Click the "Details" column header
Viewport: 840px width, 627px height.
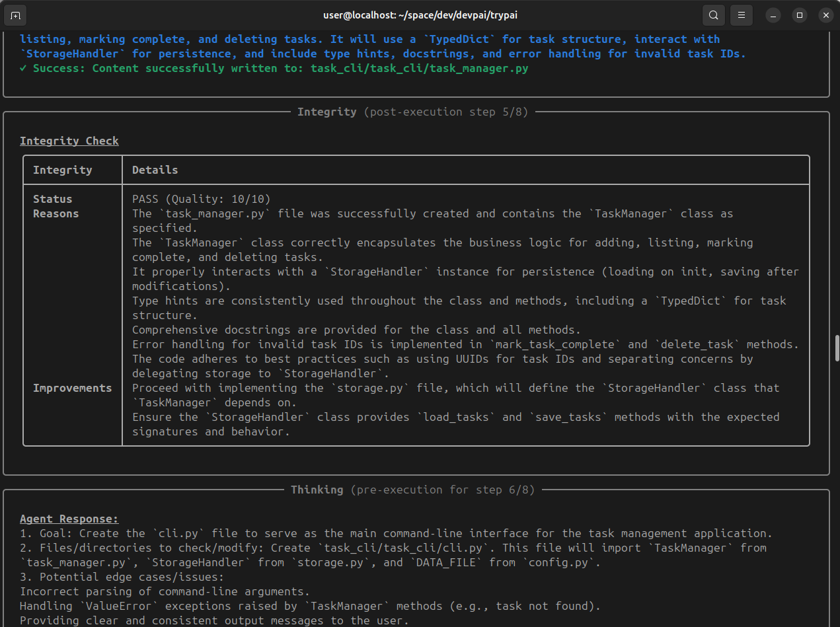pyautogui.click(x=155, y=170)
